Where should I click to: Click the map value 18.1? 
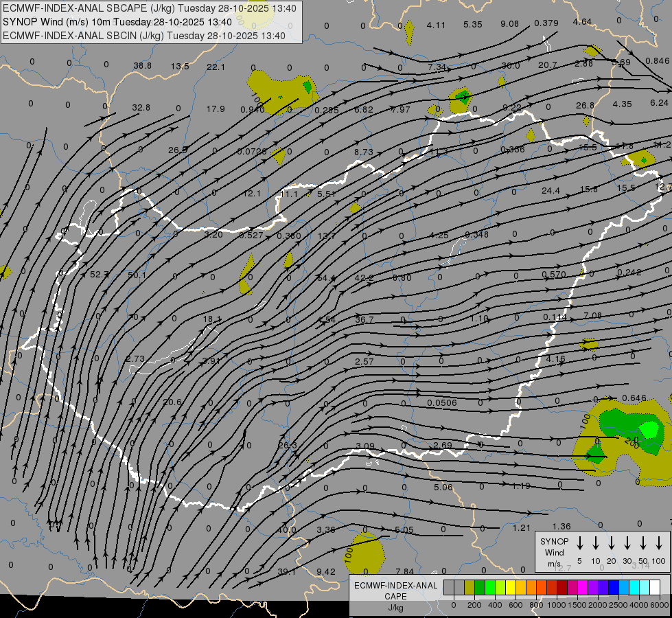point(212,319)
